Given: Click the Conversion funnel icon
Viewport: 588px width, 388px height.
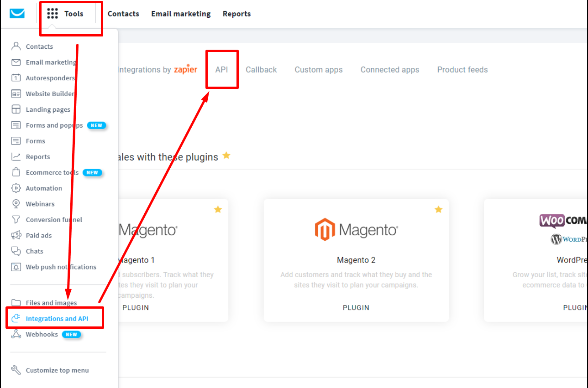Looking at the screenshot, I should click(x=16, y=220).
